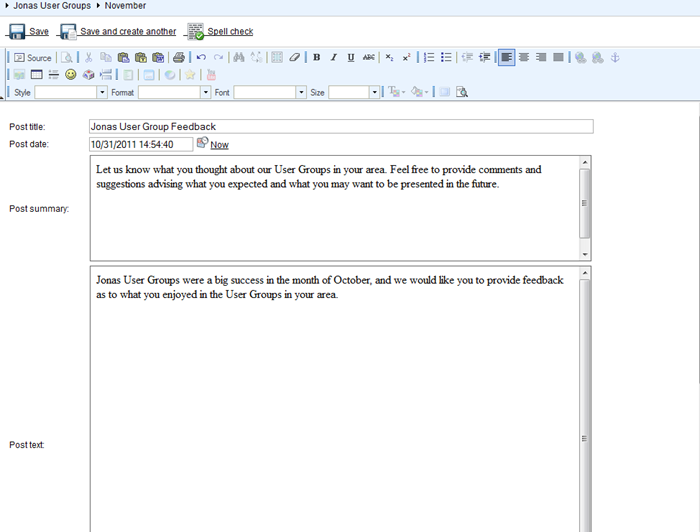
Task: Click Show Blocks icon next to Maximize
Action: coord(462,92)
